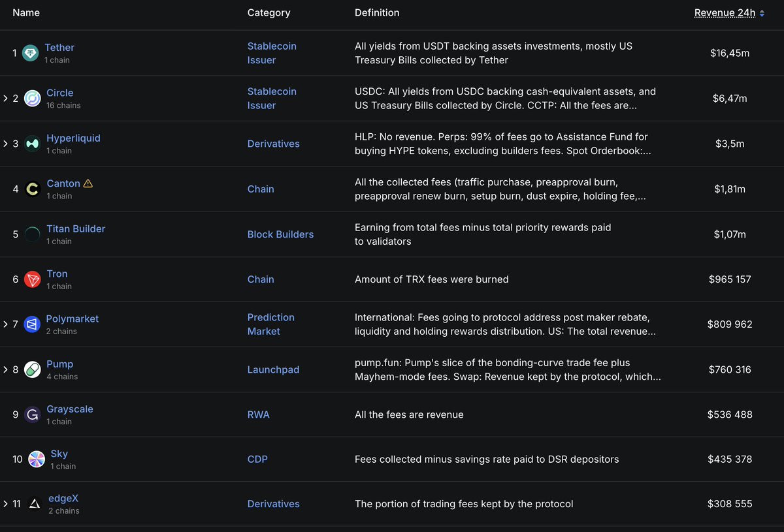
Task: Open Canton's Chain category link
Action: pyautogui.click(x=261, y=189)
